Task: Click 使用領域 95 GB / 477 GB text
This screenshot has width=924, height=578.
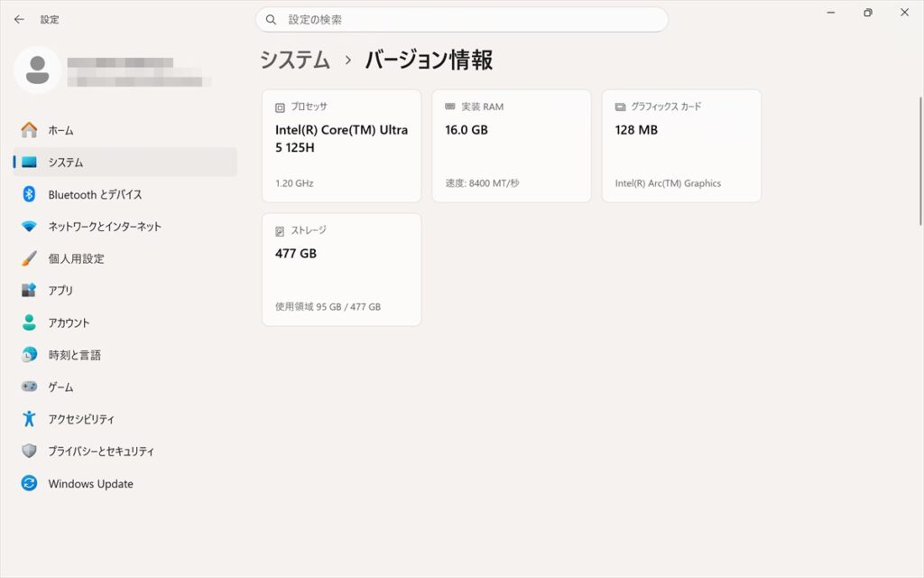Action: coord(328,307)
